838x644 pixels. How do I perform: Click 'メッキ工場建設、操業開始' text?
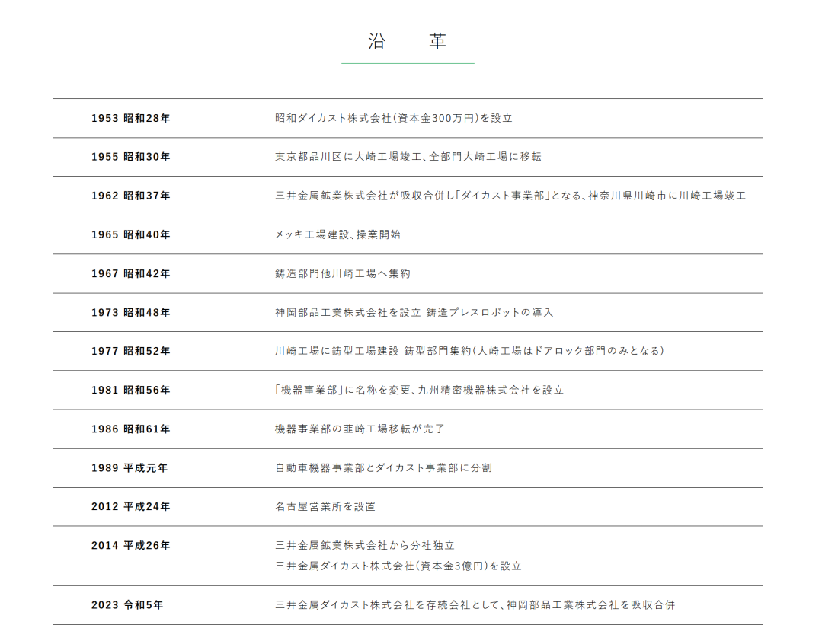click(x=337, y=235)
